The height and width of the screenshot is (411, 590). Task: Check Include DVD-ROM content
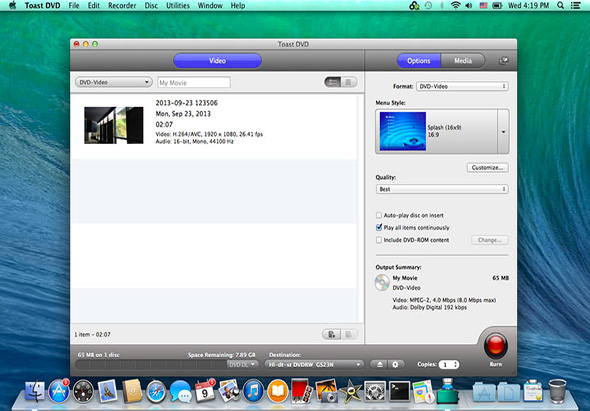[379, 240]
